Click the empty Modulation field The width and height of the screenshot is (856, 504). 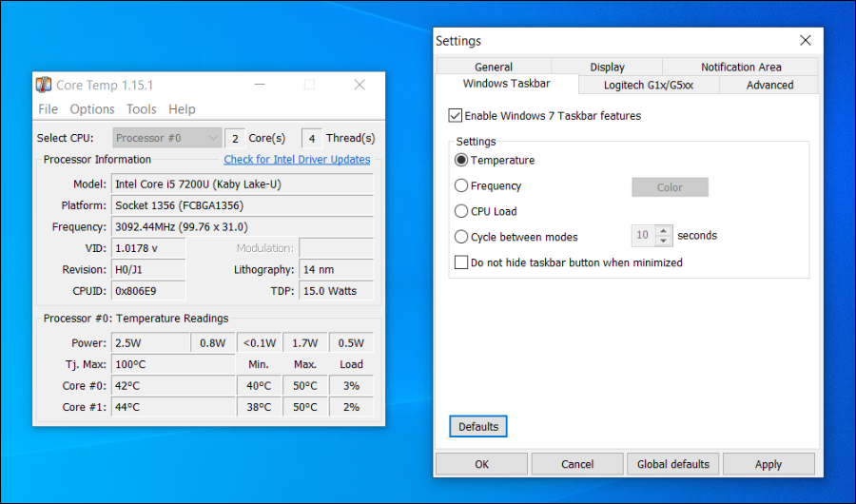pos(337,248)
